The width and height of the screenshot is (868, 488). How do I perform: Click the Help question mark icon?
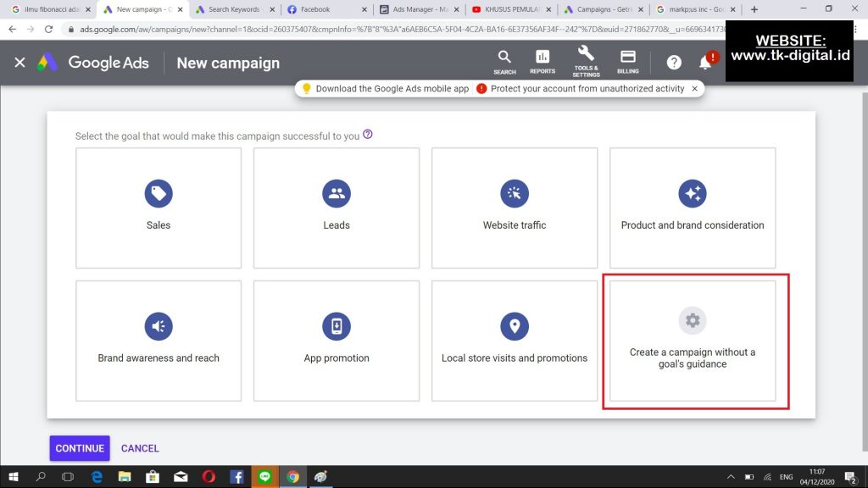(x=674, y=63)
